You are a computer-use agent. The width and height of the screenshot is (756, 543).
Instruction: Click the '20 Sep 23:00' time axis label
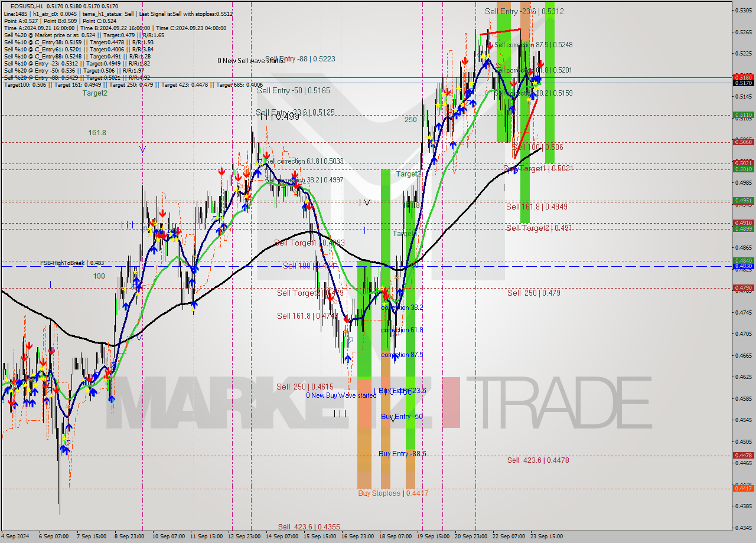(x=471, y=537)
